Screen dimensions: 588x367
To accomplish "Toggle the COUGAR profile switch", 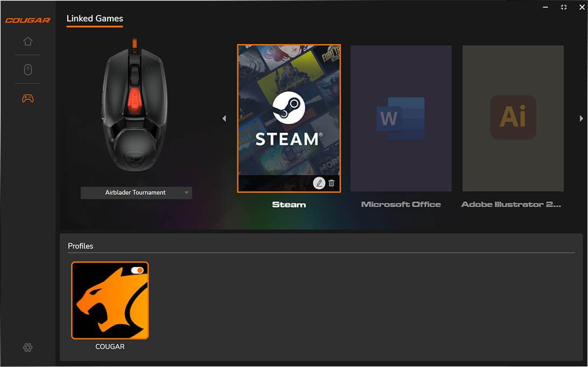I will (x=137, y=270).
